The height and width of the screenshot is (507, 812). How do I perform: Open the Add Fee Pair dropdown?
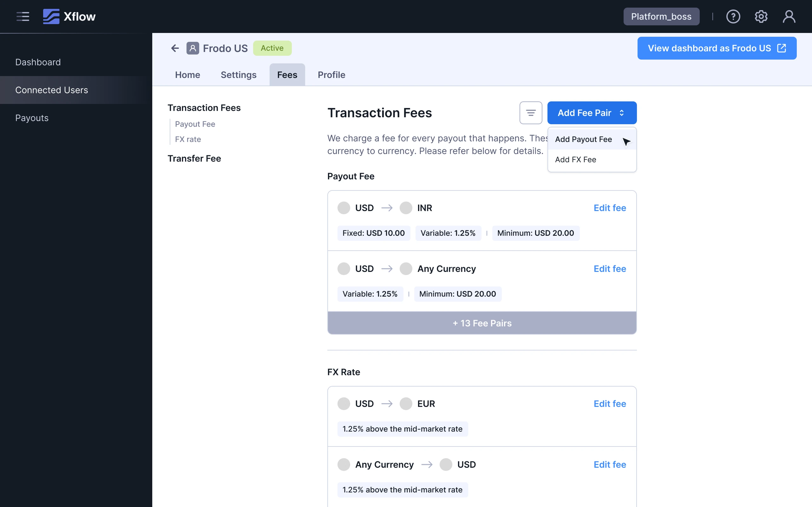coord(591,113)
